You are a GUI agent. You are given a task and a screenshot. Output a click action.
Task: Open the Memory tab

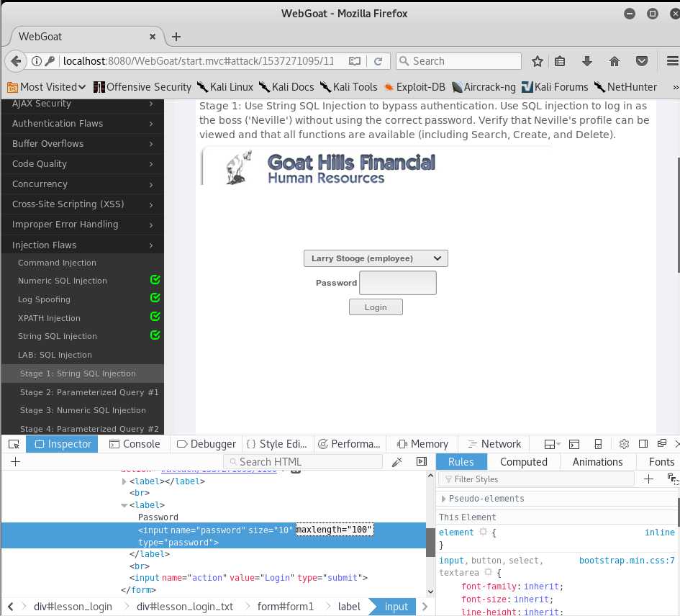point(423,444)
